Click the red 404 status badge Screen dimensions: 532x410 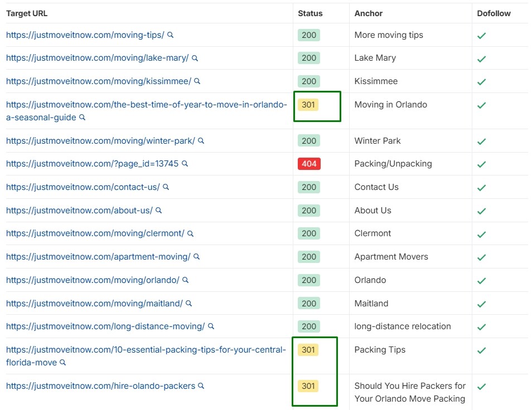309,164
